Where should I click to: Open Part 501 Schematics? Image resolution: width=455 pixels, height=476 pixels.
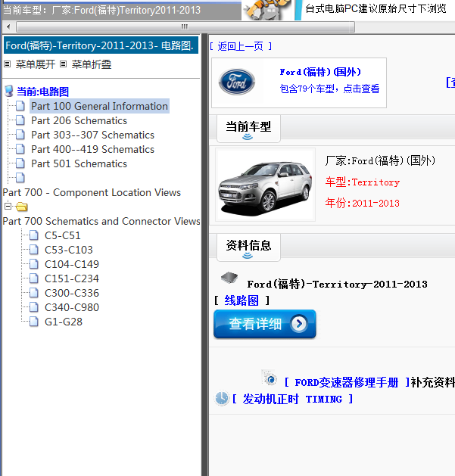coord(79,163)
